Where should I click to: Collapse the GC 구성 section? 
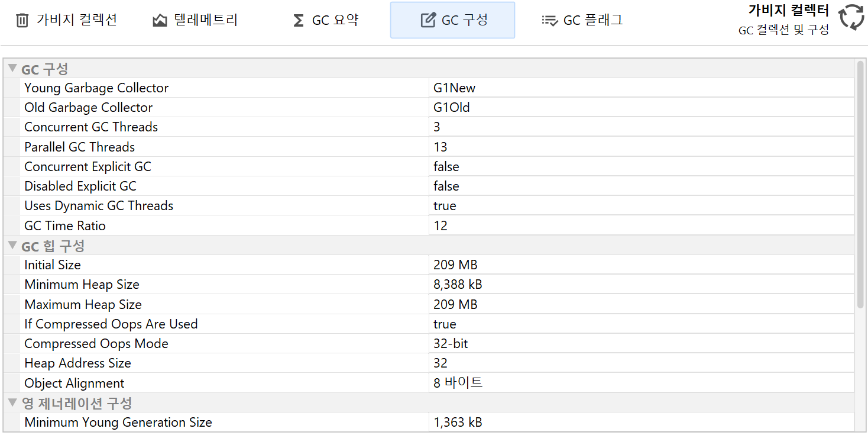pos(12,69)
